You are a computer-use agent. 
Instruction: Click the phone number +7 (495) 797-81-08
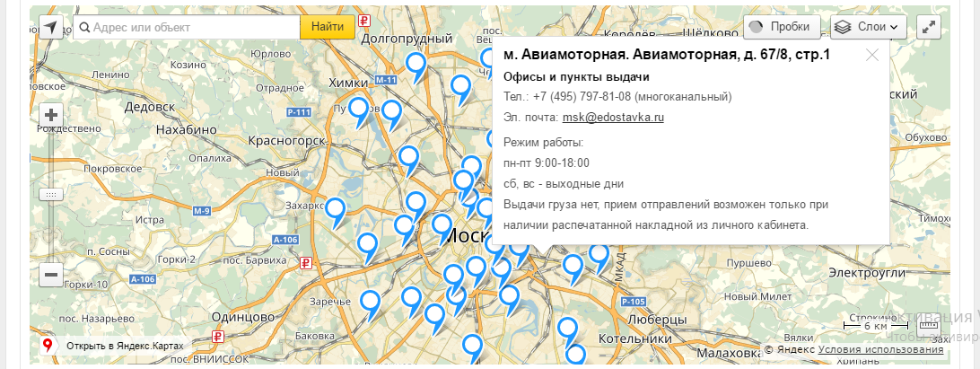click(x=582, y=97)
